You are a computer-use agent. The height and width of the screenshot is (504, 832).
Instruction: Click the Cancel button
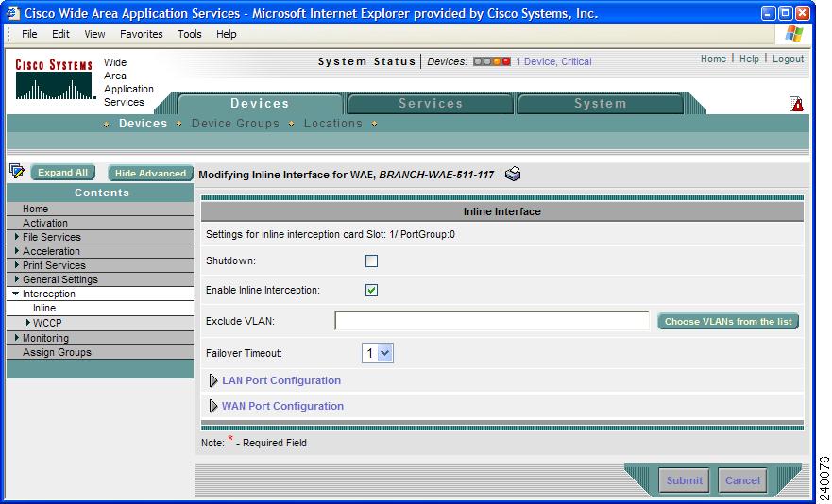[x=742, y=480]
